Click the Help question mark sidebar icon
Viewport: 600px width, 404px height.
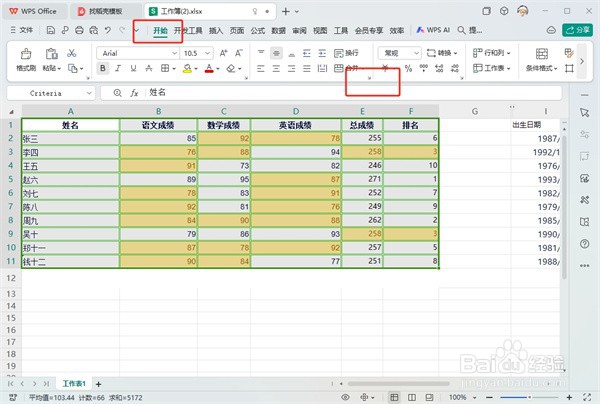584,244
